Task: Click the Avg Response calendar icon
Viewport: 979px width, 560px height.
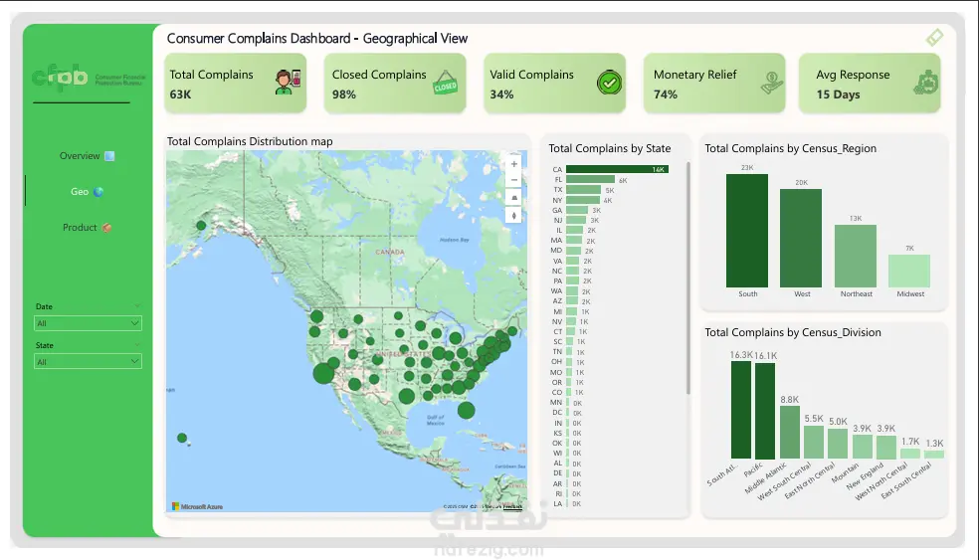Action: [x=926, y=83]
